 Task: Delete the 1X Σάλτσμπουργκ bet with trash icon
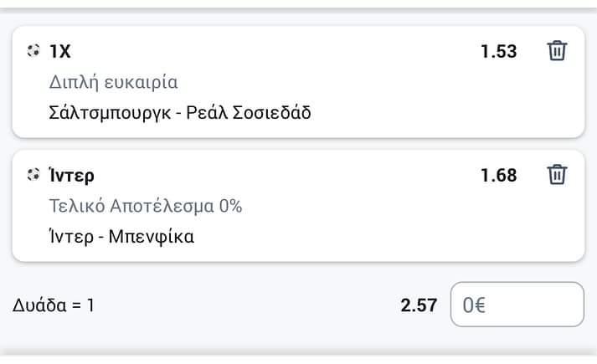click(x=557, y=50)
